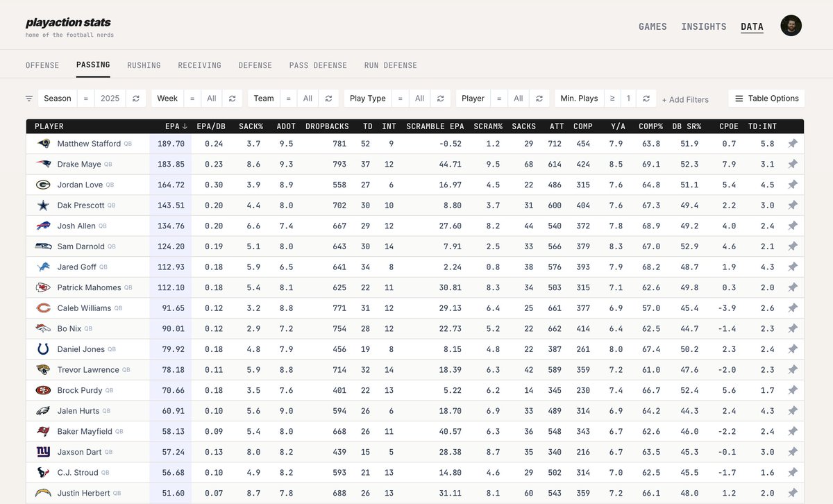The width and height of the screenshot is (833, 504).
Task: Edit the Min. Plays value field
Action: tap(628, 99)
